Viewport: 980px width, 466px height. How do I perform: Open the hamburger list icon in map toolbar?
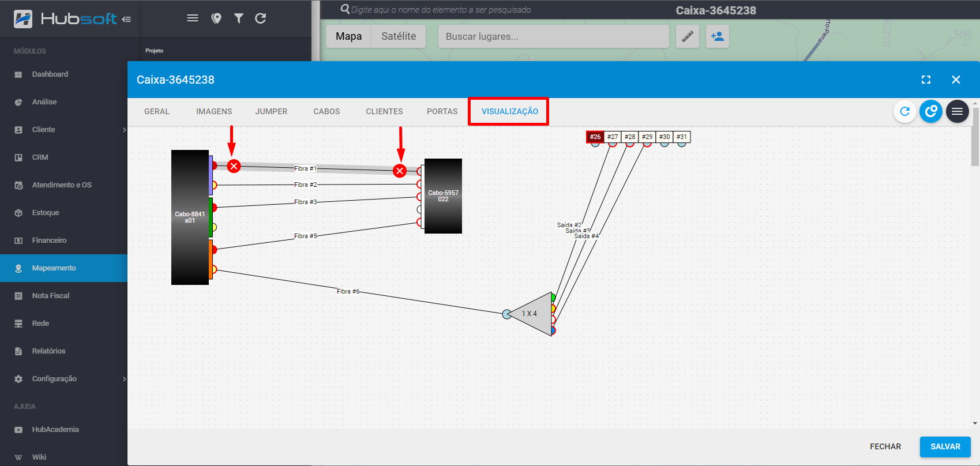point(193,18)
